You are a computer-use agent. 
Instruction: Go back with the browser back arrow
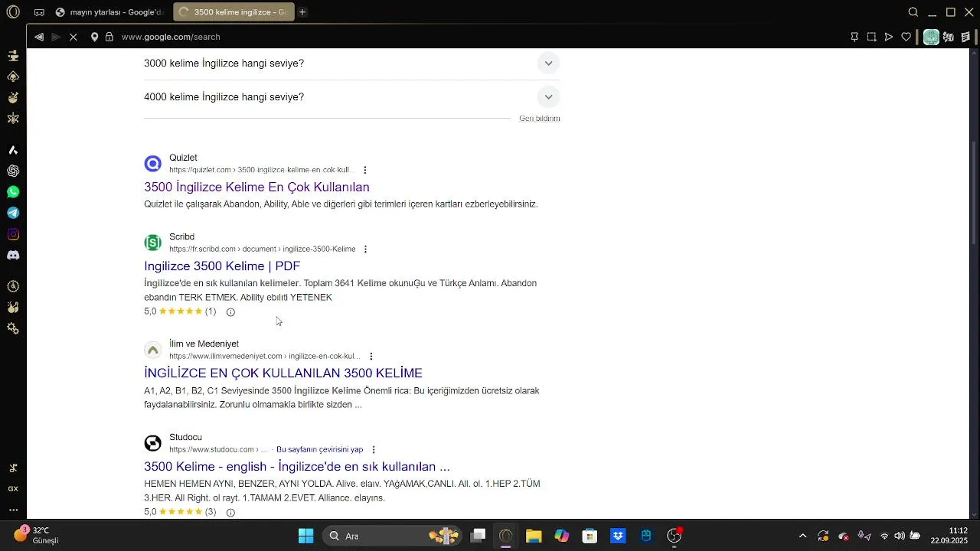tap(39, 37)
